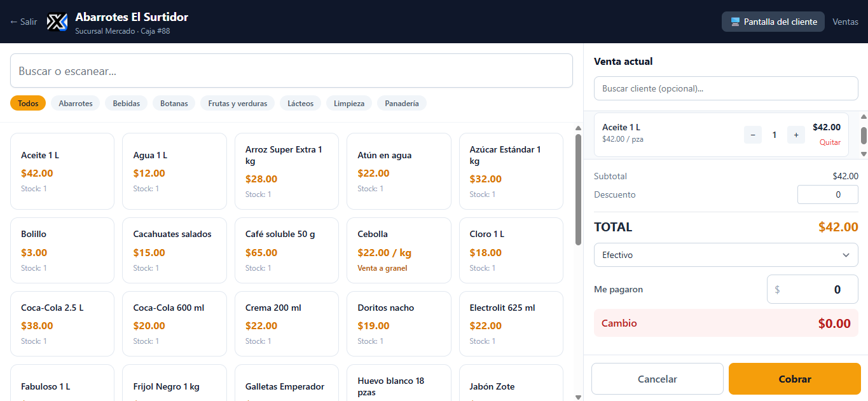Add Atún en agua product
868x401 pixels.
point(399,171)
